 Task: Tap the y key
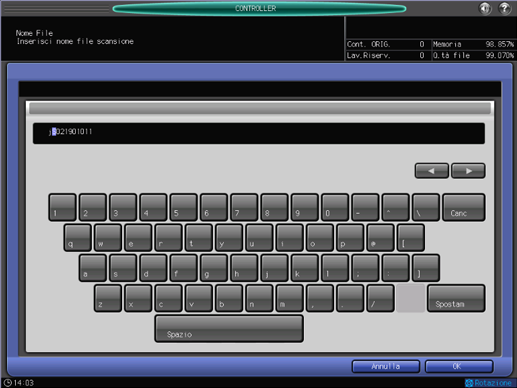click(x=229, y=238)
